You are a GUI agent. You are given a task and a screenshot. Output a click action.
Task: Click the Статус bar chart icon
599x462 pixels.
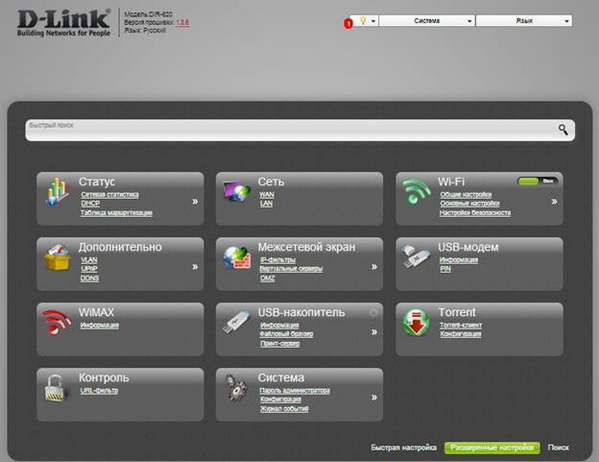tap(57, 191)
